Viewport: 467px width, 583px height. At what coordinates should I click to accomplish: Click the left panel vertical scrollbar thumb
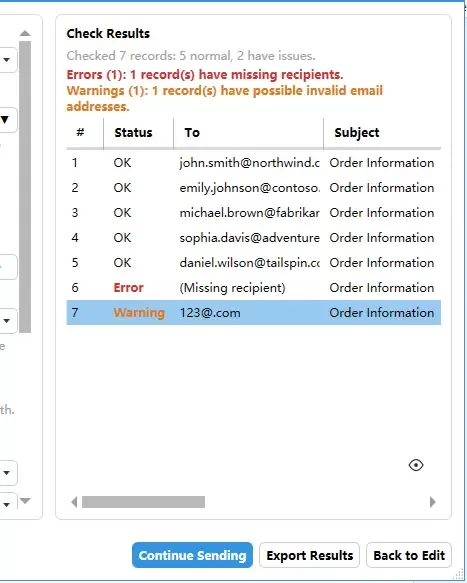[x=25, y=187]
